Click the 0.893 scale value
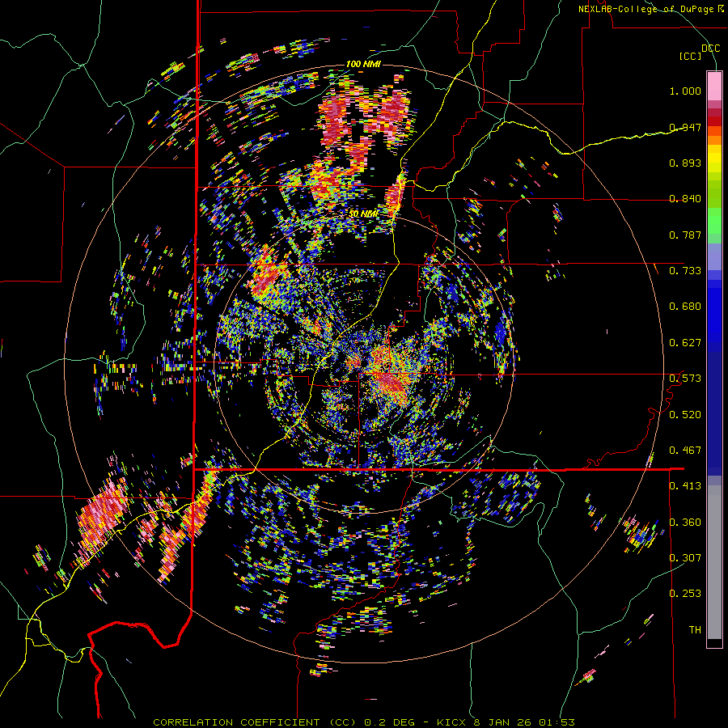The image size is (728, 728). pos(685,163)
